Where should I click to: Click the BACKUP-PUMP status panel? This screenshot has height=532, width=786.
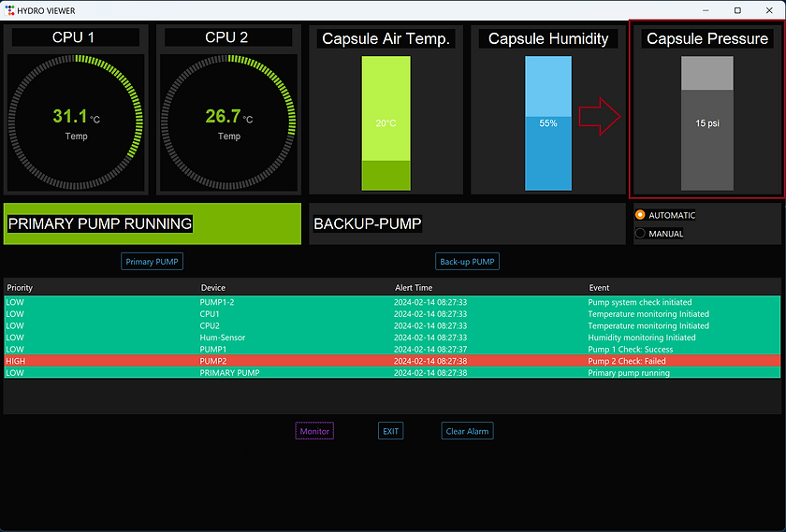(x=467, y=223)
